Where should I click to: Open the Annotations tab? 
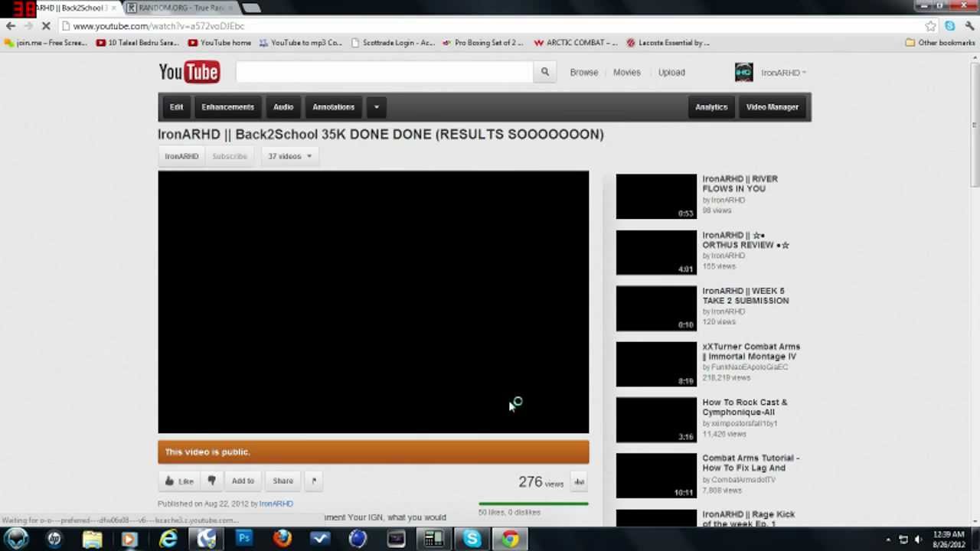[x=333, y=107]
